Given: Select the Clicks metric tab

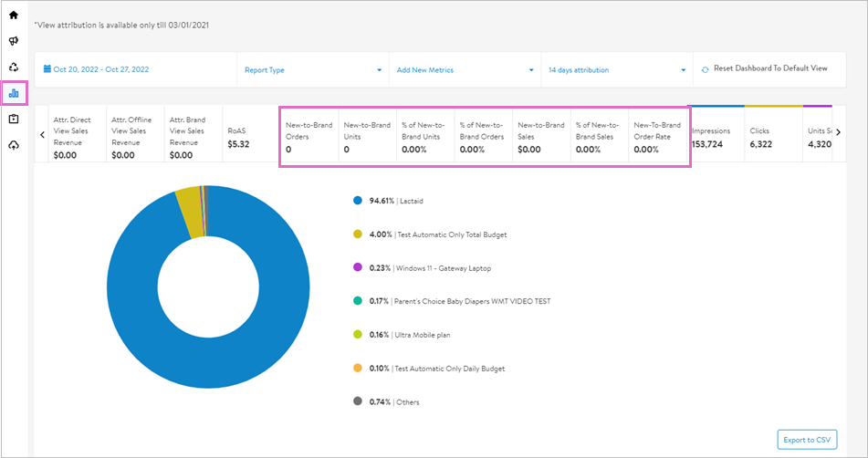Looking at the screenshot, I should (x=773, y=137).
